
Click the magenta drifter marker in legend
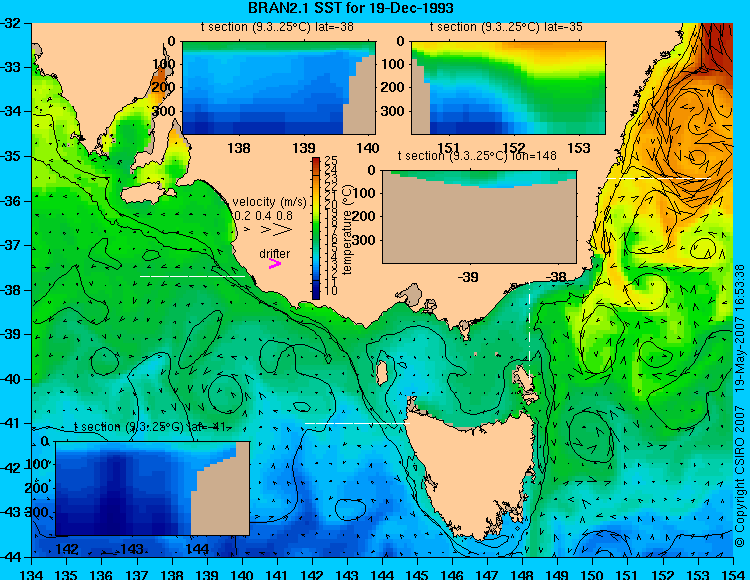point(275,263)
